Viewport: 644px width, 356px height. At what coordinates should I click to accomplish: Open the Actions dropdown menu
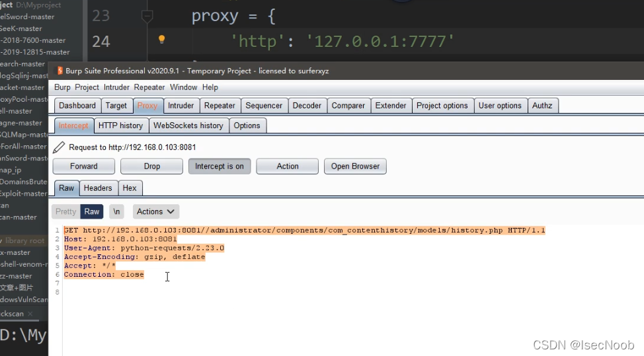(155, 211)
